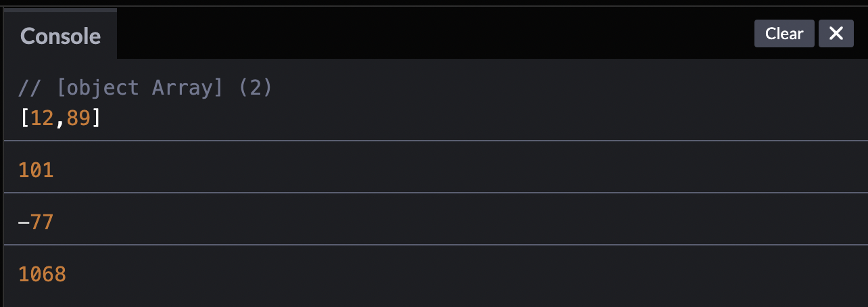Clear the console output
The image size is (868, 307).
[784, 34]
